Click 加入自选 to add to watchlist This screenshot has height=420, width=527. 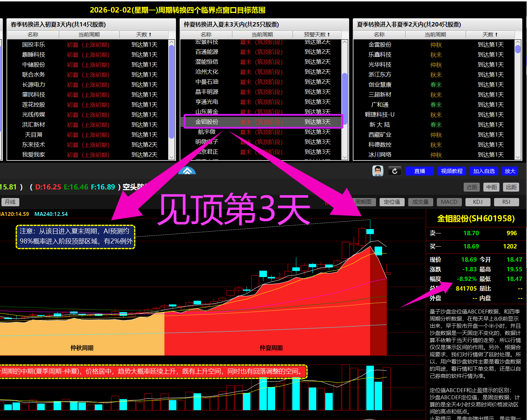coord(484,171)
